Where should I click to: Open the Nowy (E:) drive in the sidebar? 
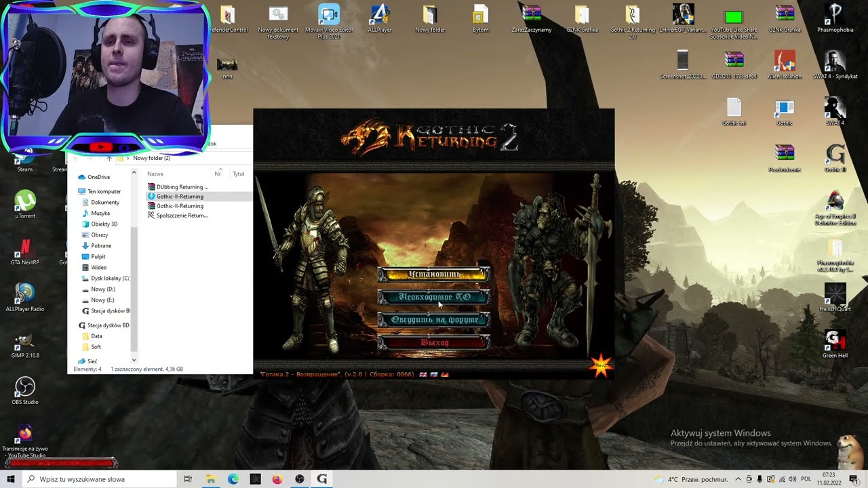click(x=98, y=300)
